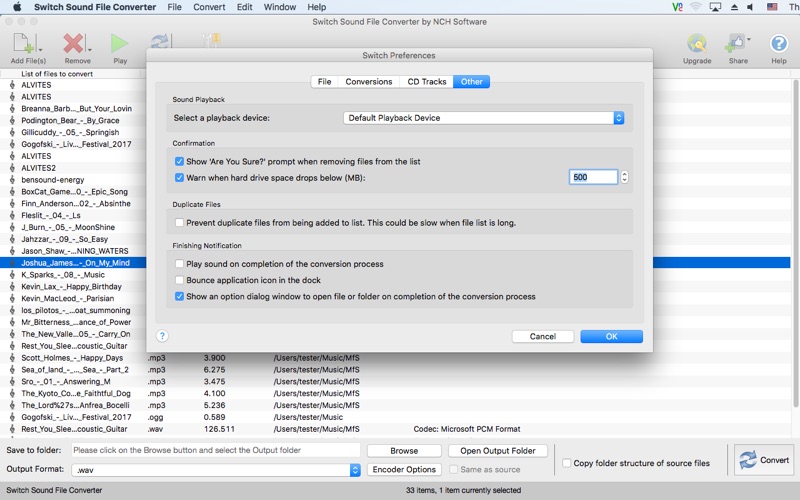Switch to the Conversions tab
Image resolution: width=800 pixels, height=500 pixels.
369,82
